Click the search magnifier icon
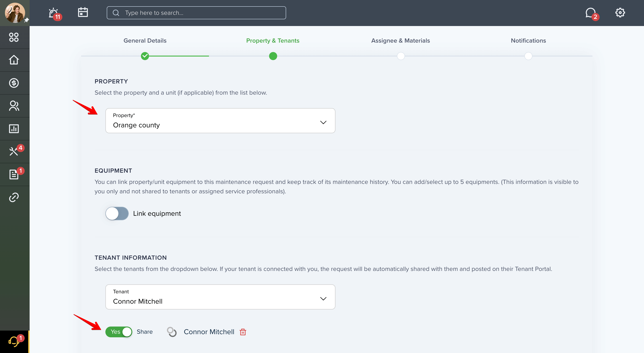The height and width of the screenshot is (353, 644). click(x=116, y=13)
